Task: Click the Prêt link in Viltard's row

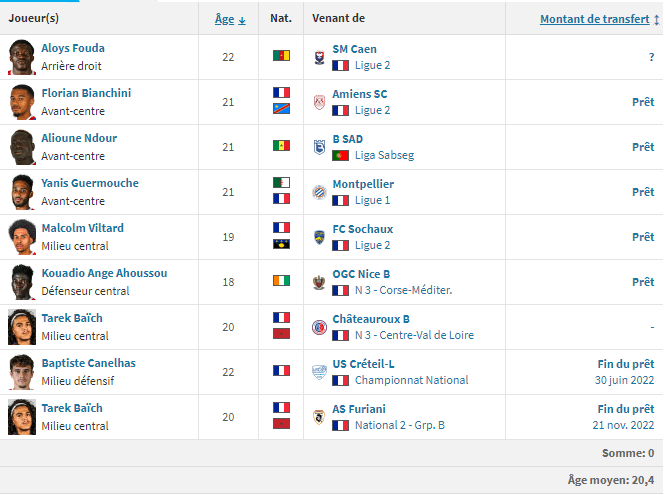Action: click(x=643, y=237)
